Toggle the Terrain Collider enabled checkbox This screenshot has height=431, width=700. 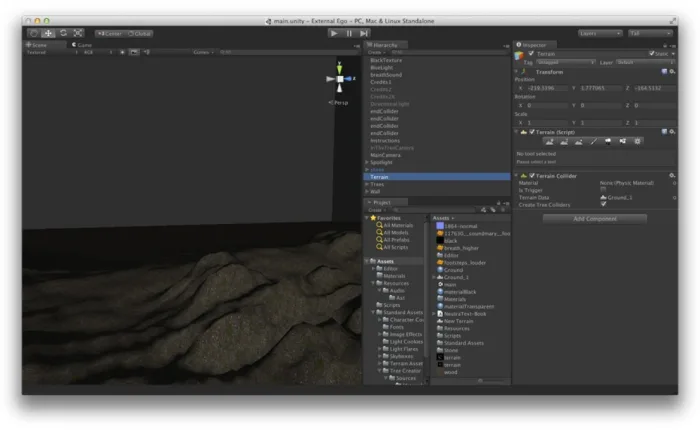coord(532,176)
